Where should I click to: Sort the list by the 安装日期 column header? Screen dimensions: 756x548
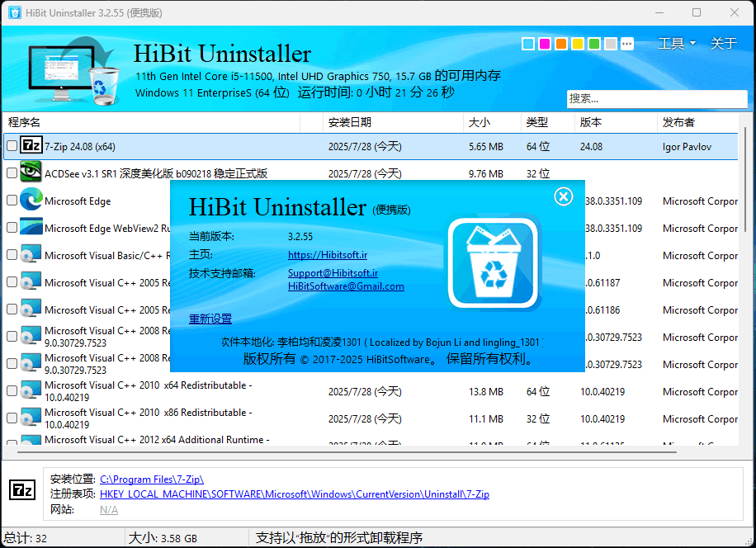tap(350, 122)
